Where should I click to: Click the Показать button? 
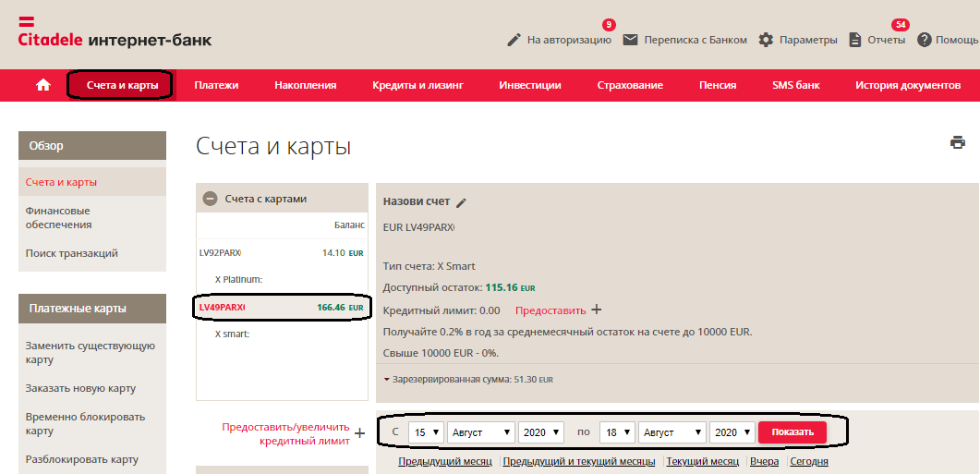(x=792, y=432)
